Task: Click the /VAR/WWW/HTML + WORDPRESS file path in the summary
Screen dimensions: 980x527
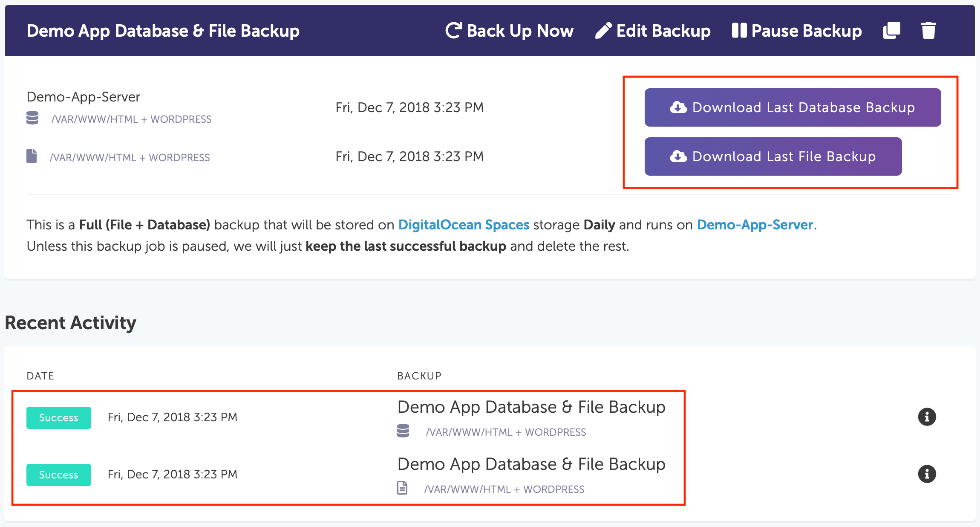Action: (x=130, y=158)
